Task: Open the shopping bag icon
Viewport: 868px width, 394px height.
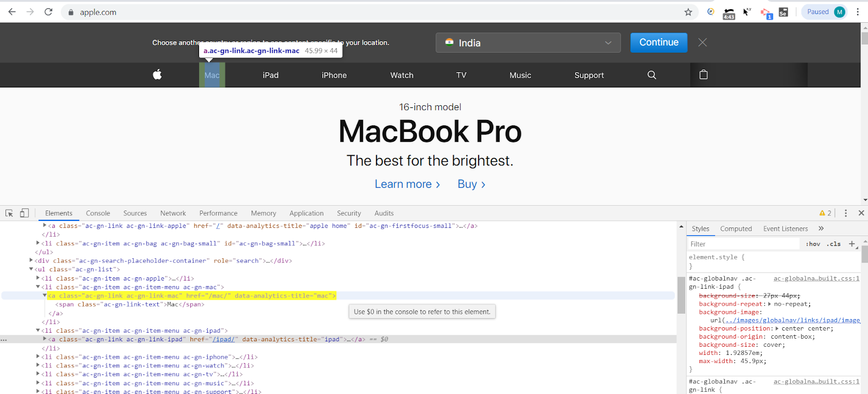Action: [x=704, y=74]
